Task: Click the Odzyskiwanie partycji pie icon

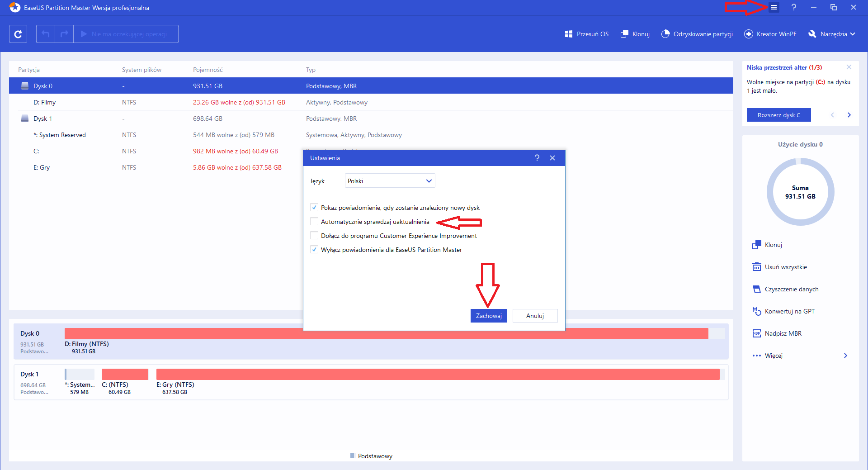Action: 665,34
